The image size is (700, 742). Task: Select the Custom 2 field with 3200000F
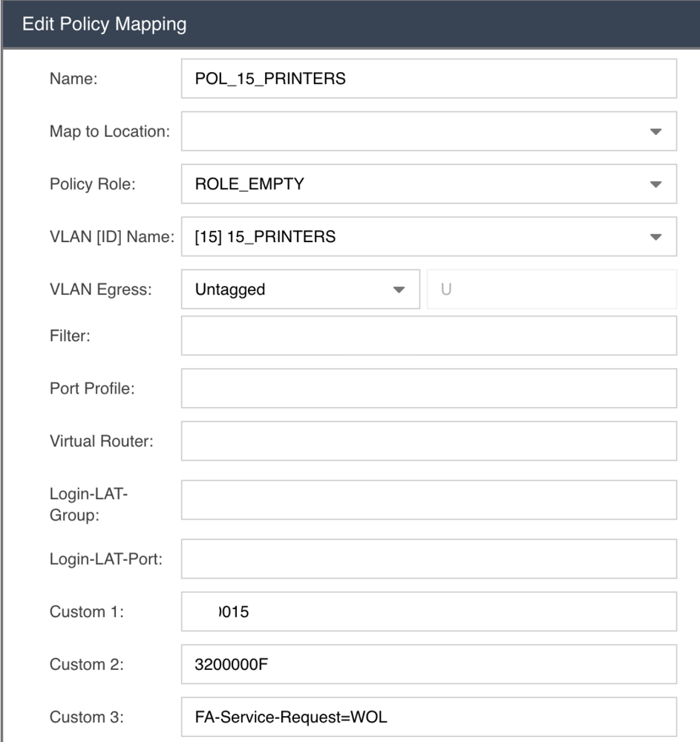pos(429,665)
